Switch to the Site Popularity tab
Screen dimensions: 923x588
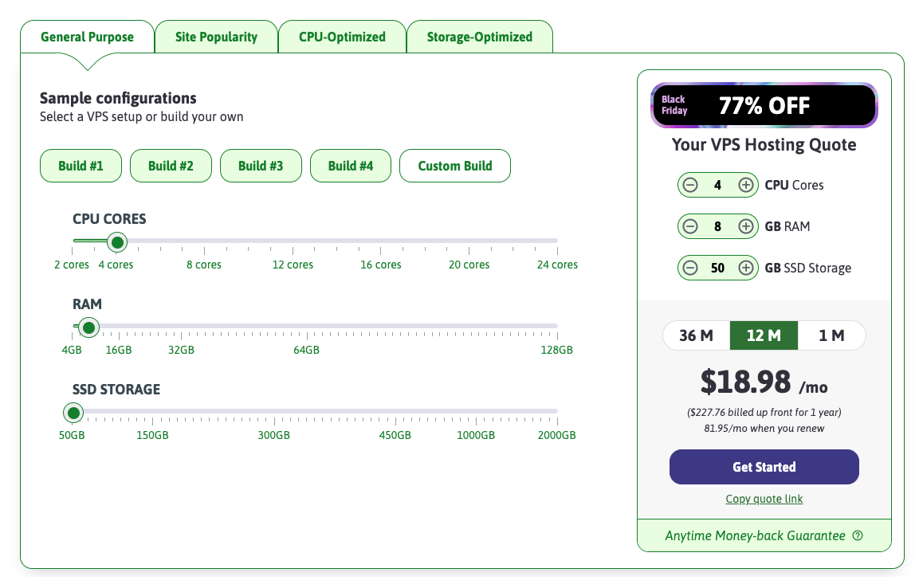(216, 36)
